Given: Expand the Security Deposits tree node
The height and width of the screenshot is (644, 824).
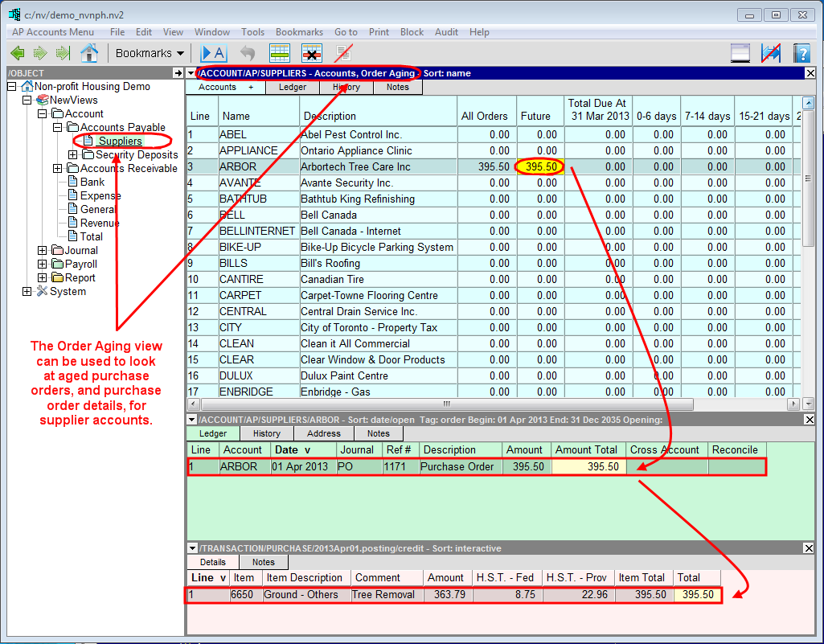Looking at the screenshot, I should point(73,155).
